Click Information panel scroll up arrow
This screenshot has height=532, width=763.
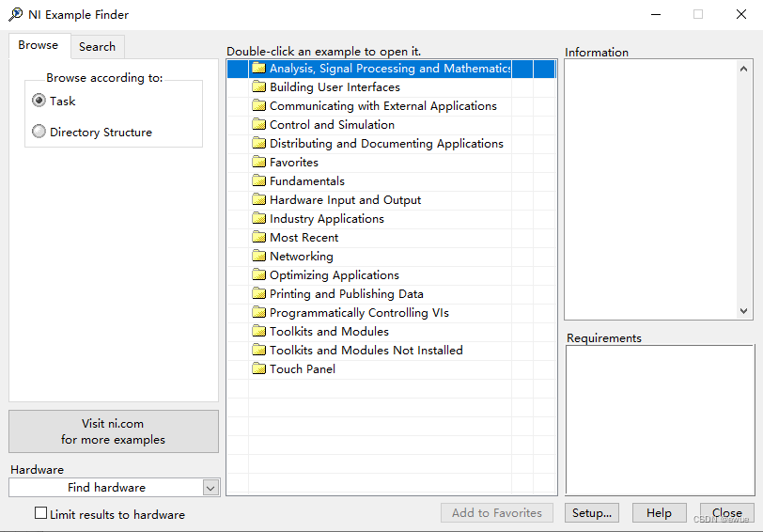(x=743, y=69)
